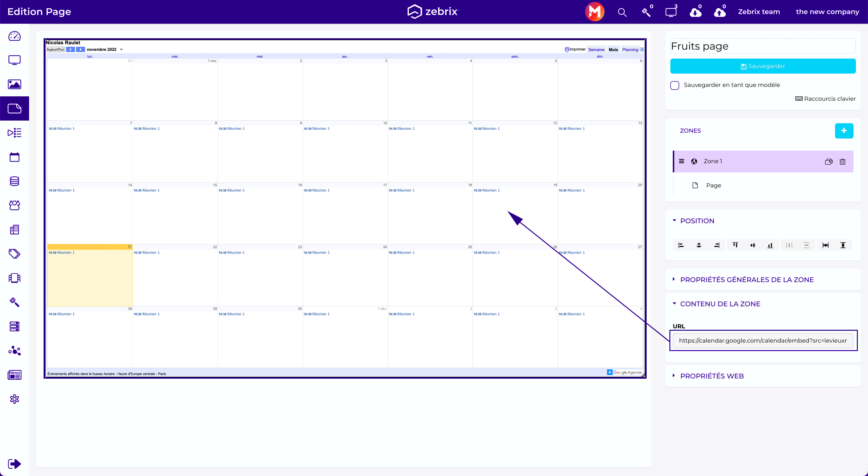Open the News feed icon in sidebar
The width and height of the screenshot is (868, 476).
pos(15,375)
